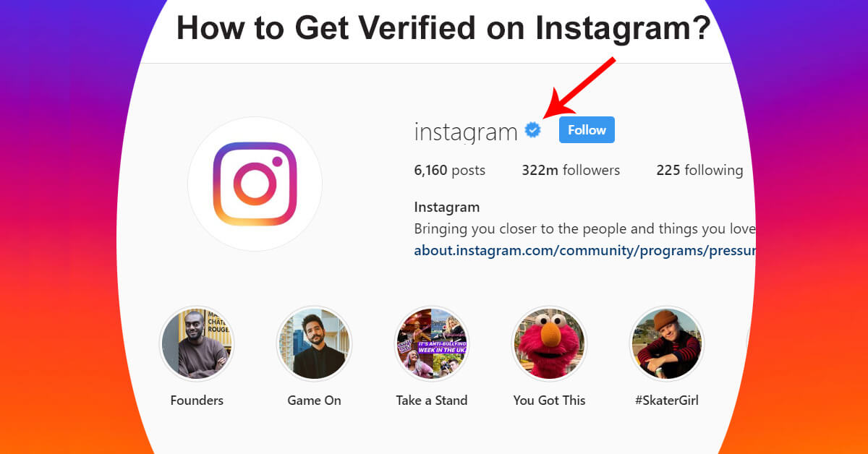This screenshot has height=454, width=868.
Task: Open the Founders story highlight
Action: point(197,343)
